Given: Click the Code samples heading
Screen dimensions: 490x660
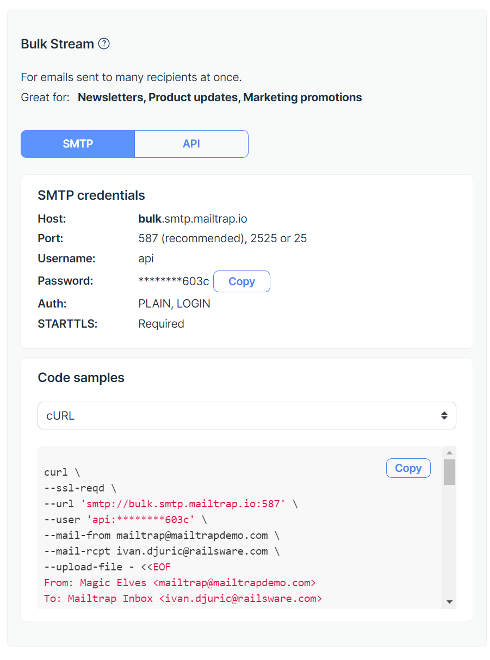Looking at the screenshot, I should click(81, 378).
